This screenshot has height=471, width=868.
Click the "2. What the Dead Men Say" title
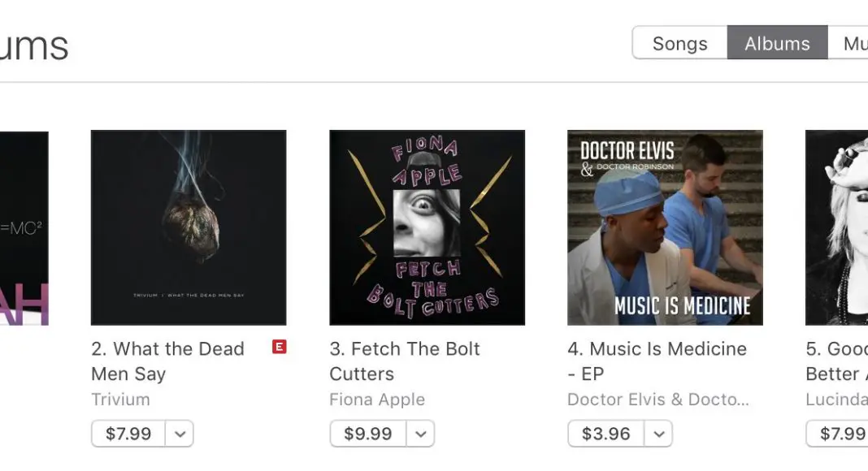(x=167, y=361)
